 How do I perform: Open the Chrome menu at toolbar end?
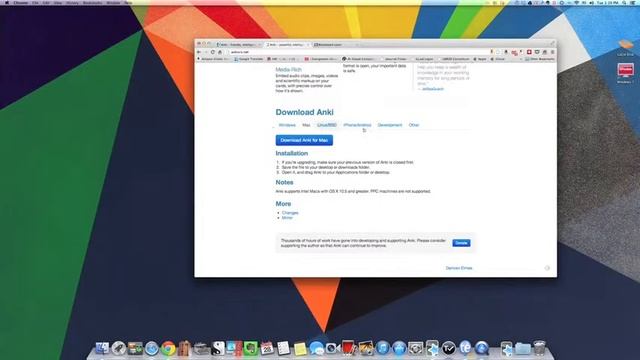coord(552,52)
